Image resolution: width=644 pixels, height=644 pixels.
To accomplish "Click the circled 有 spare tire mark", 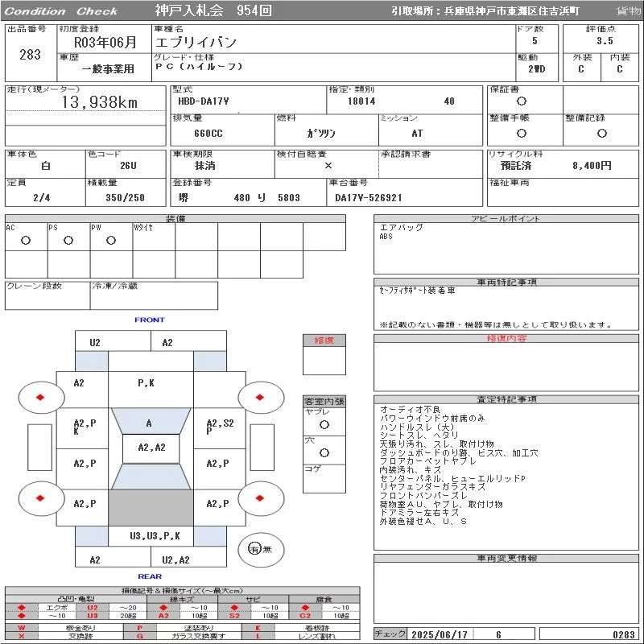I will [254, 549].
